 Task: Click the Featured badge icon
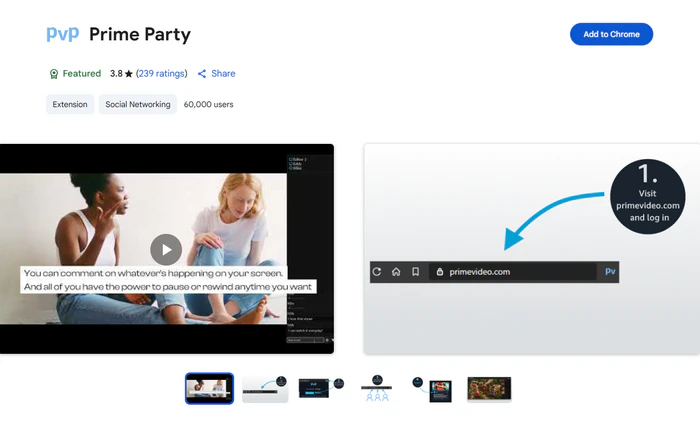coord(54,74)
